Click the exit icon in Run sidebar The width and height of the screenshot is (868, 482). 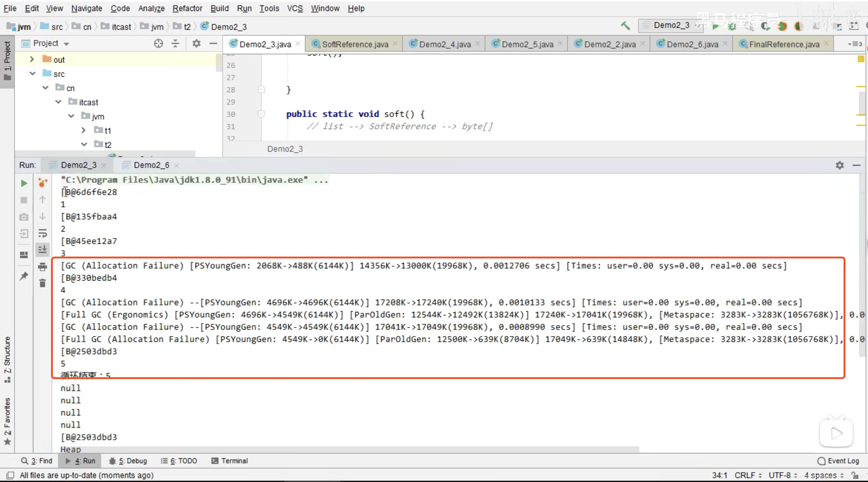point(24,233)
